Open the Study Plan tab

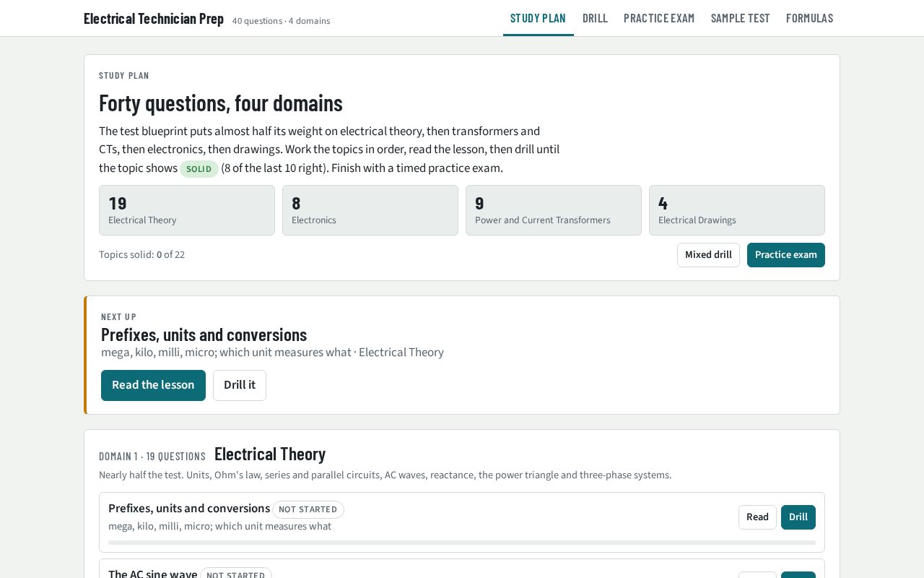(538, 18)
